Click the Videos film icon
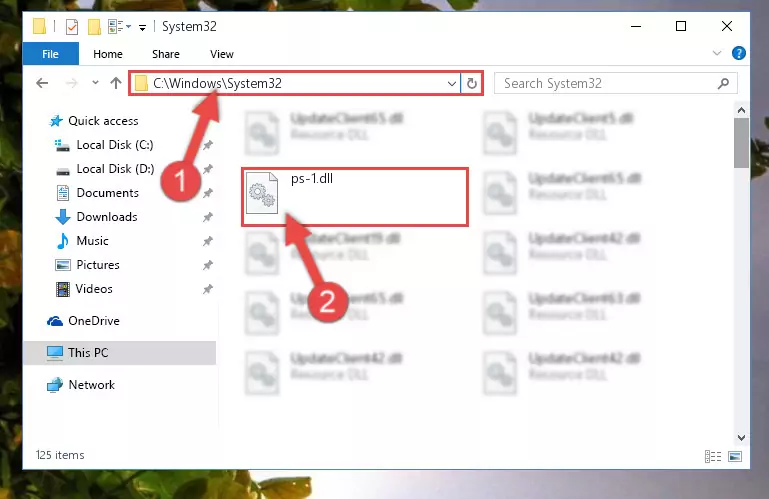This screenshot has height=499, width=769. click(62, 289)
